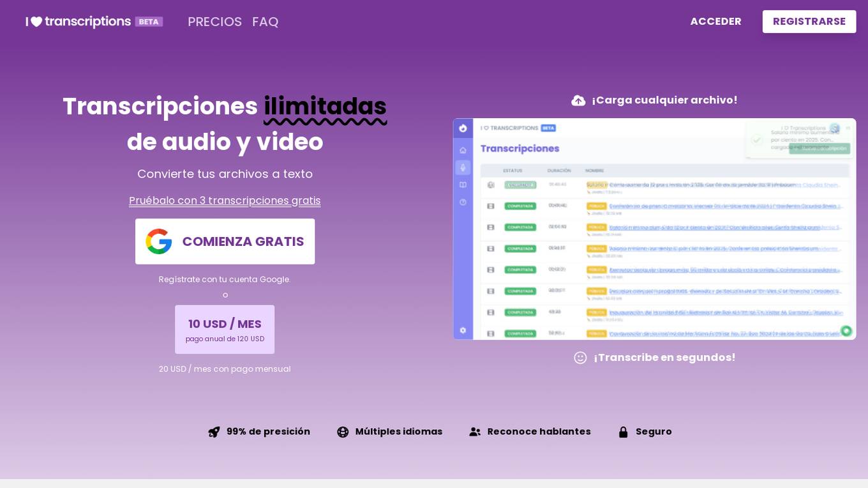Click the 'Reconoce hablantes' label
868x488 pixels.
[x=539, y=432]
